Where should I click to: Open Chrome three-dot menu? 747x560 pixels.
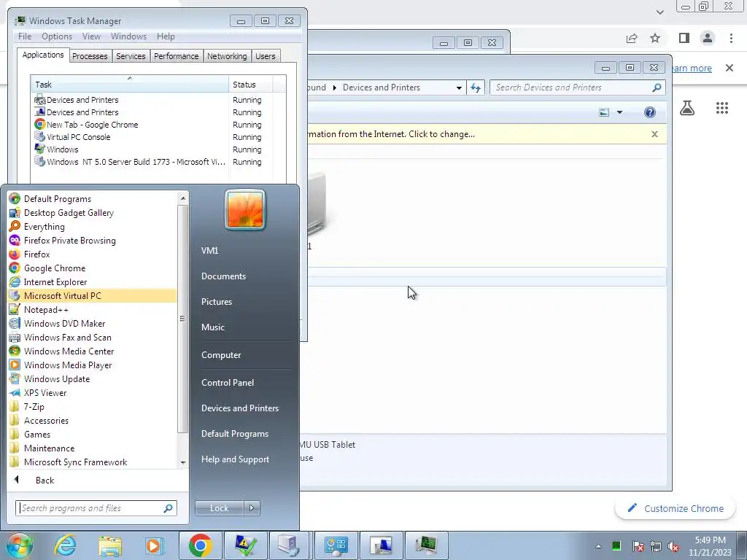point(731,38)
